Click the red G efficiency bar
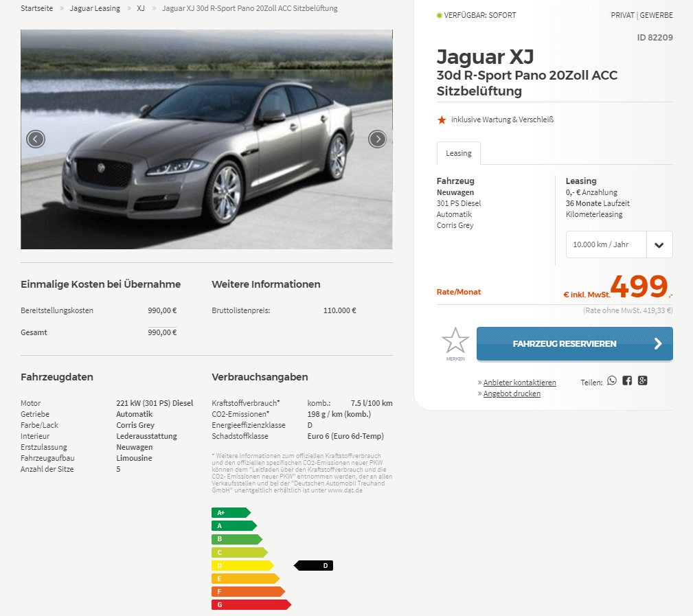 (x=251, y=604)
